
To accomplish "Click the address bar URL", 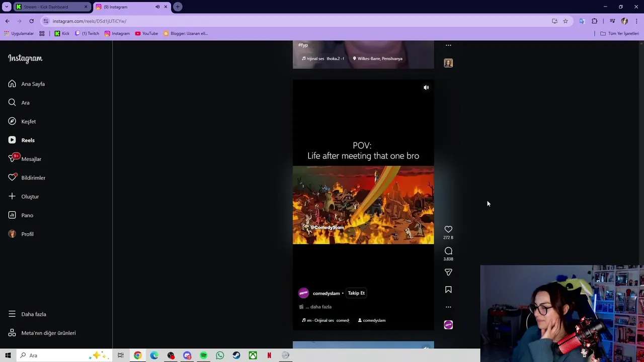I will [90, 21].
